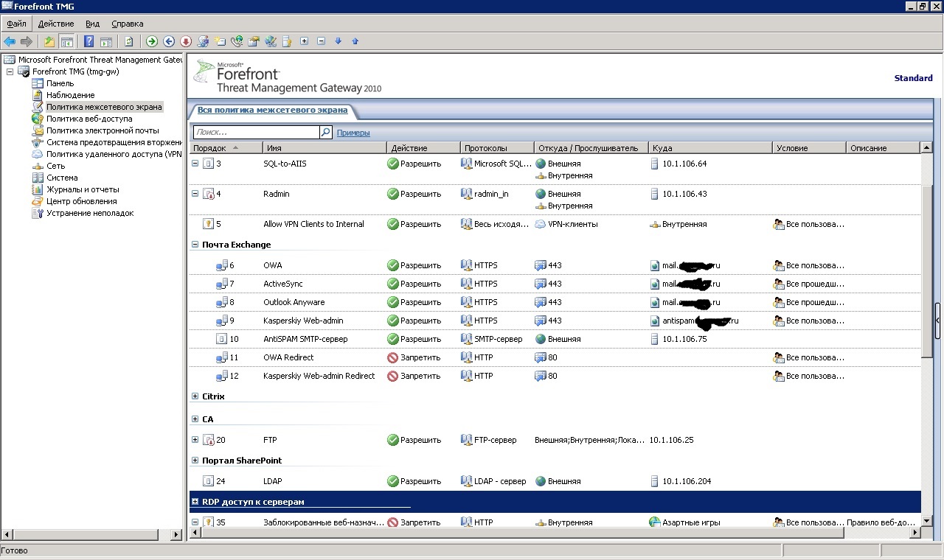Open the Вид menu

tap(92, 24)
